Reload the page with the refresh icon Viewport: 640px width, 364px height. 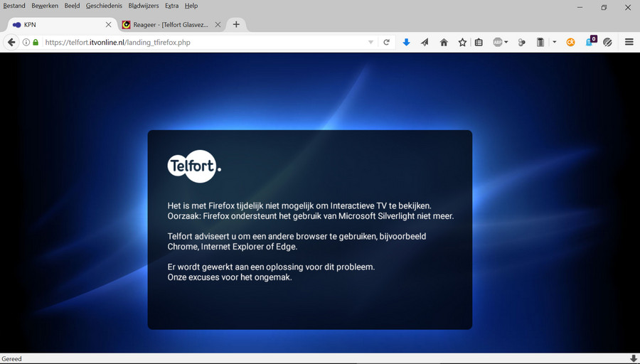(x=386, y=42)
